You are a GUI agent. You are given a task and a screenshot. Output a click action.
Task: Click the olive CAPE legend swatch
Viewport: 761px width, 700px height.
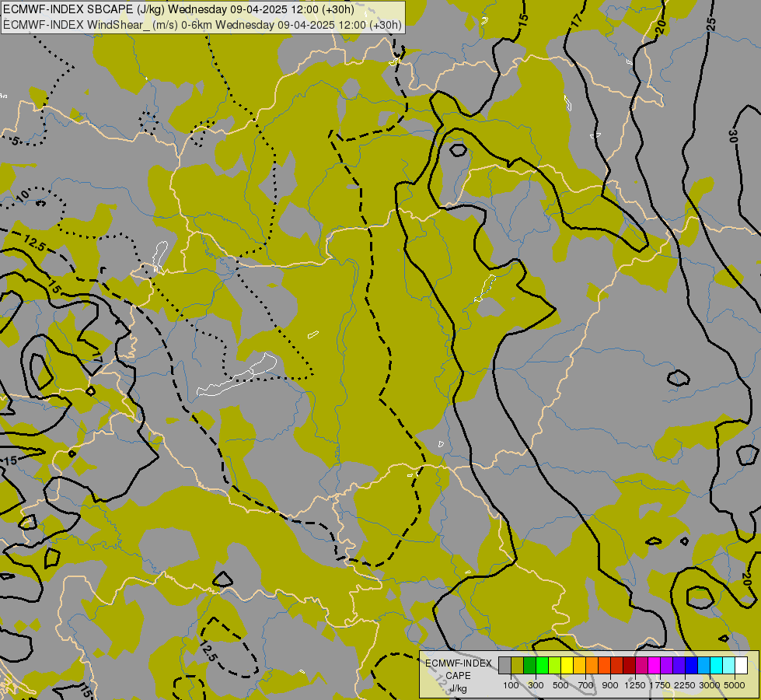click(518, 665)
